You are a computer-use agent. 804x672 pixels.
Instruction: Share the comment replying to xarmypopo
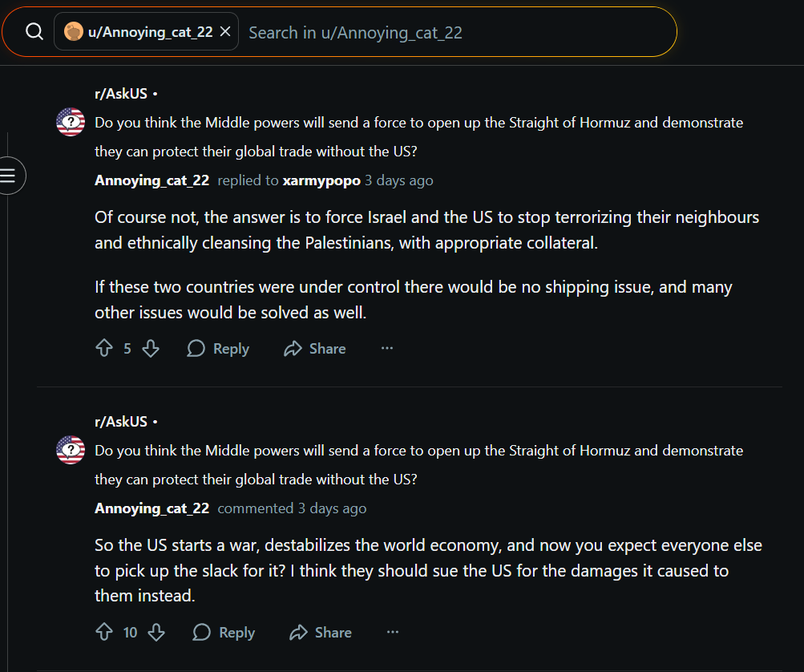click(315, 348)
